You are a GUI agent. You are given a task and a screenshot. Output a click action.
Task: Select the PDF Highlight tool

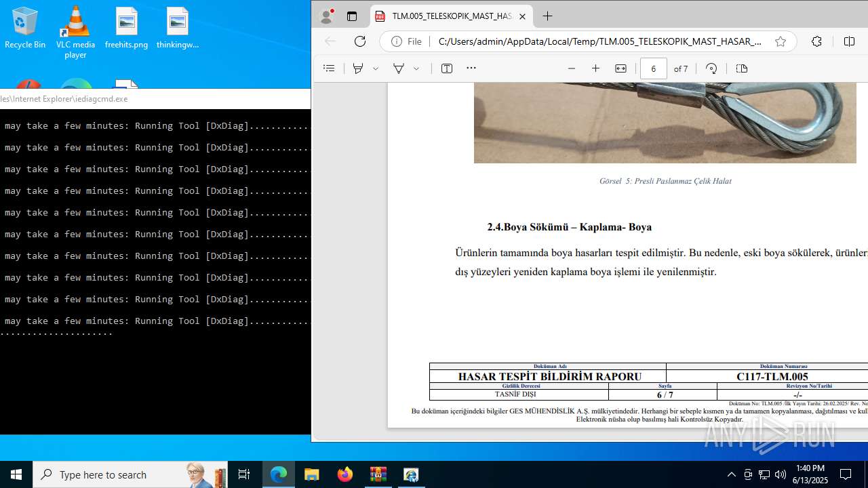[399, 68]
